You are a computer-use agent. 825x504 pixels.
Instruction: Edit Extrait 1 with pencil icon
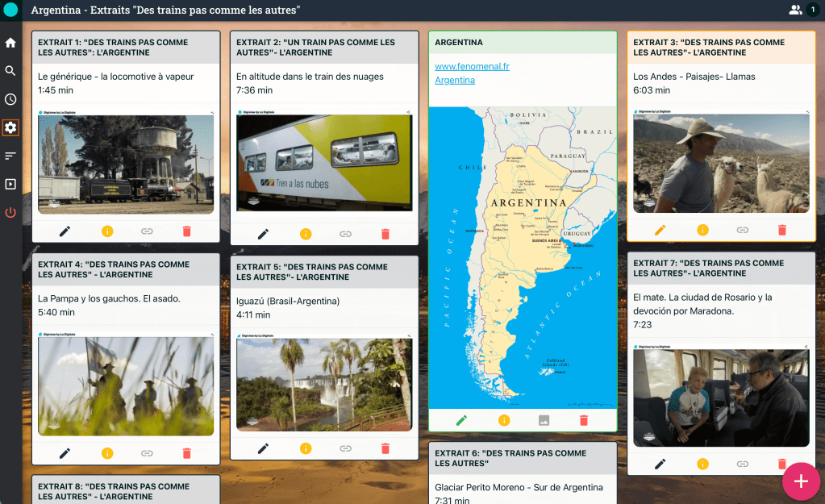[65, 231]
